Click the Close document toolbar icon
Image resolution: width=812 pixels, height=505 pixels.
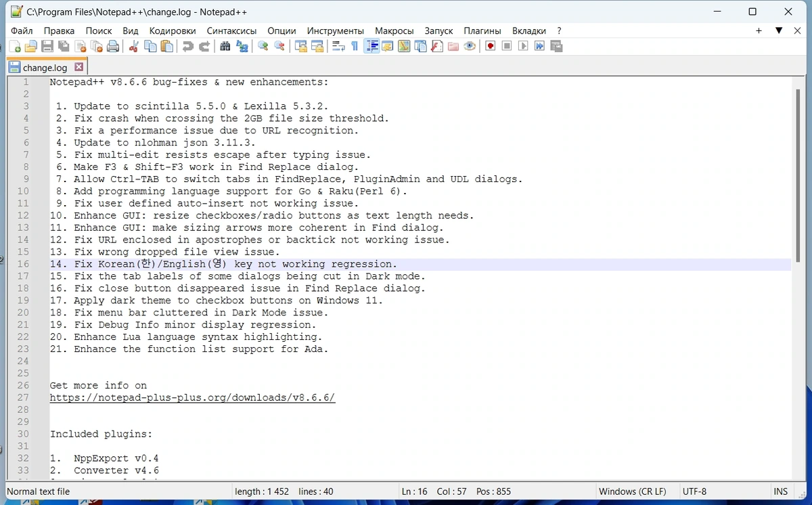(x=81, y=46)
